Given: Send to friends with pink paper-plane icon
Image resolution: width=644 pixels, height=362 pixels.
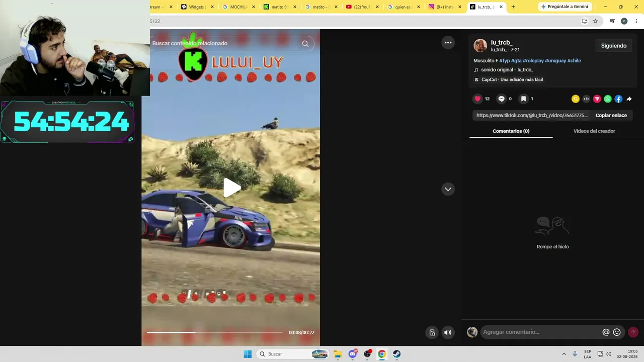Looking at the screenshot, I should click(x=597, y=99).
